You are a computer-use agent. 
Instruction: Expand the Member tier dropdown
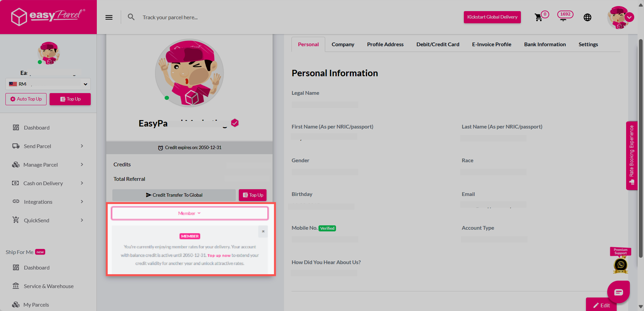tap(190, 213)
